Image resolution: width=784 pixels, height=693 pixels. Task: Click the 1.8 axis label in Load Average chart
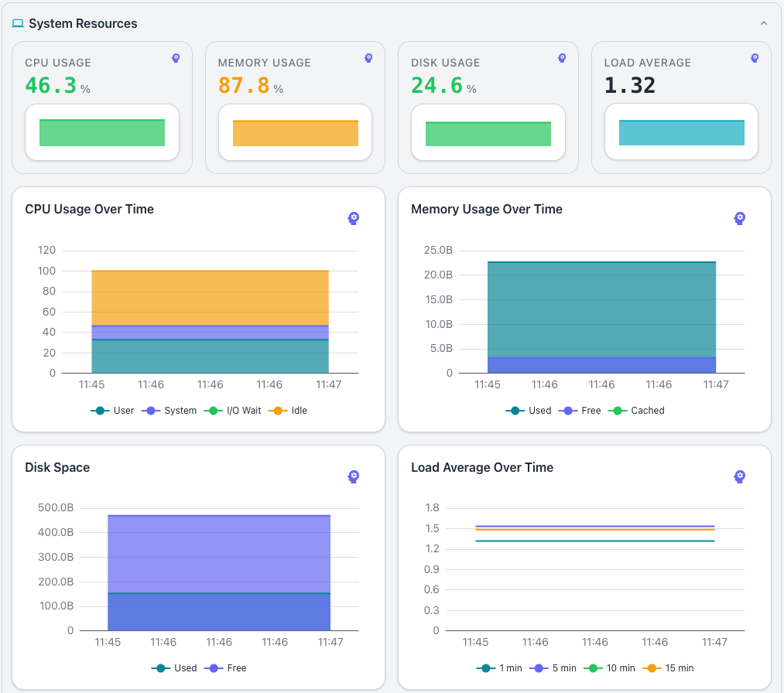click(x=432, y=508)
